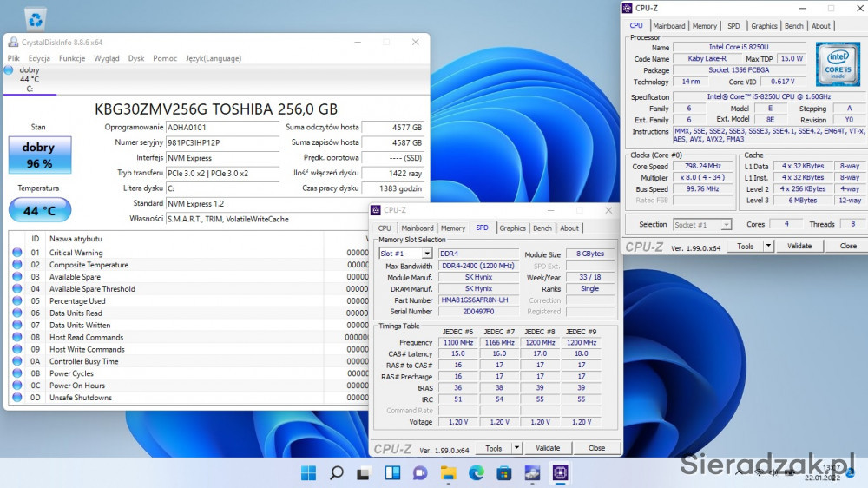
Task: Open the Widgets panel from the taskbar
Action: 392,473
